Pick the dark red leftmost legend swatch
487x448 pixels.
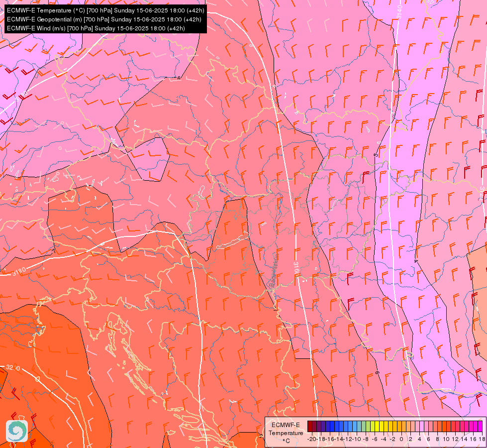(x=310, y=426)
